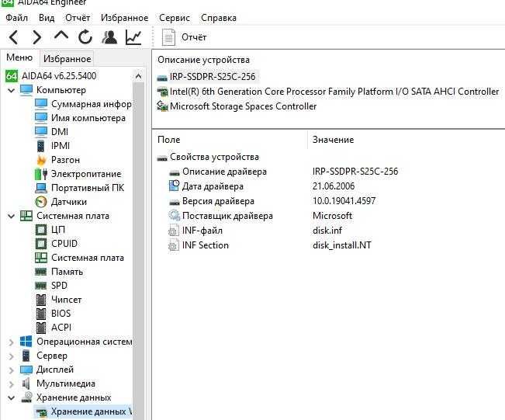Select the Суммарная информация tree icon
This screenshot has width=505, height=420.
click(41, 104)
